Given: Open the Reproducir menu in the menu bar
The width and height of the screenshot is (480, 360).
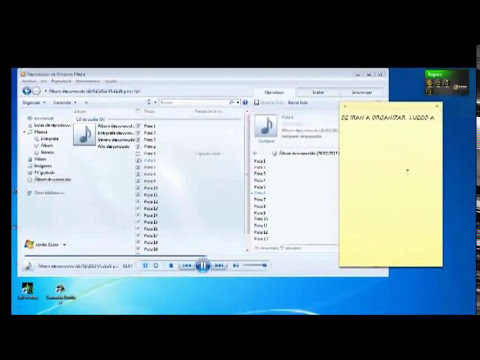Looking at the screenshot, I should (x=61, y=81).
